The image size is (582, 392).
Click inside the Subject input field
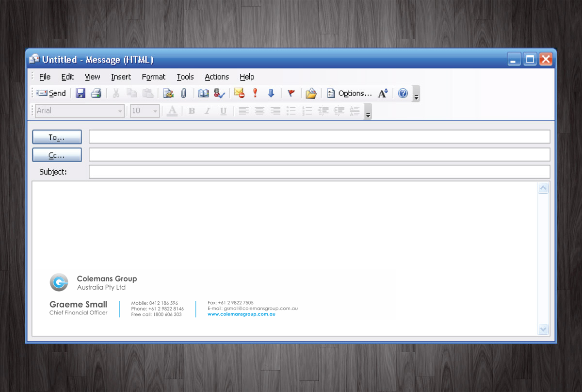319,172
